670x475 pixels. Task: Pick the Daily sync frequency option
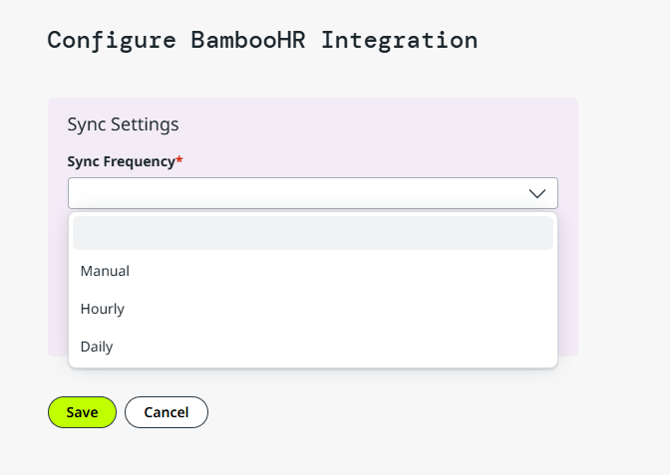coord(97,347)
